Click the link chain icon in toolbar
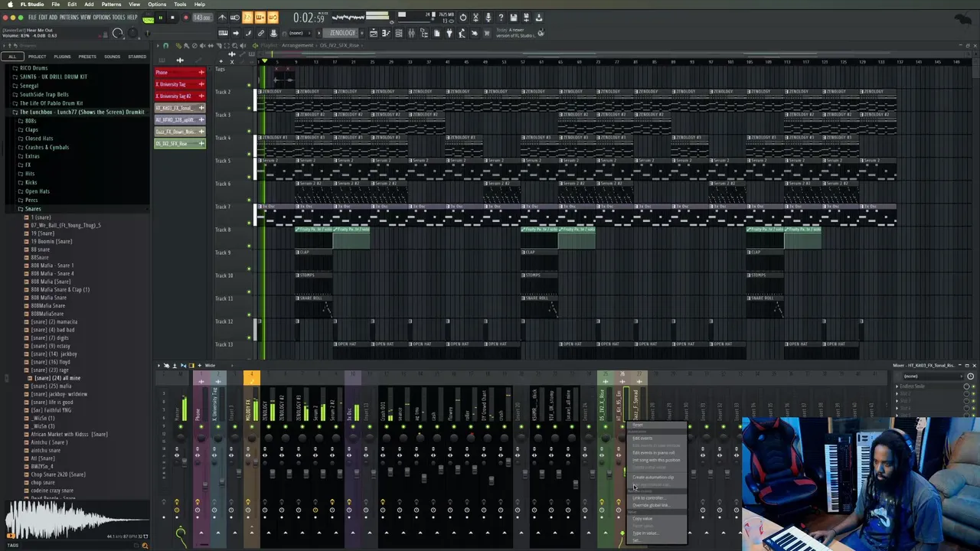Screen dimensions: 980x551 [260, 33]
